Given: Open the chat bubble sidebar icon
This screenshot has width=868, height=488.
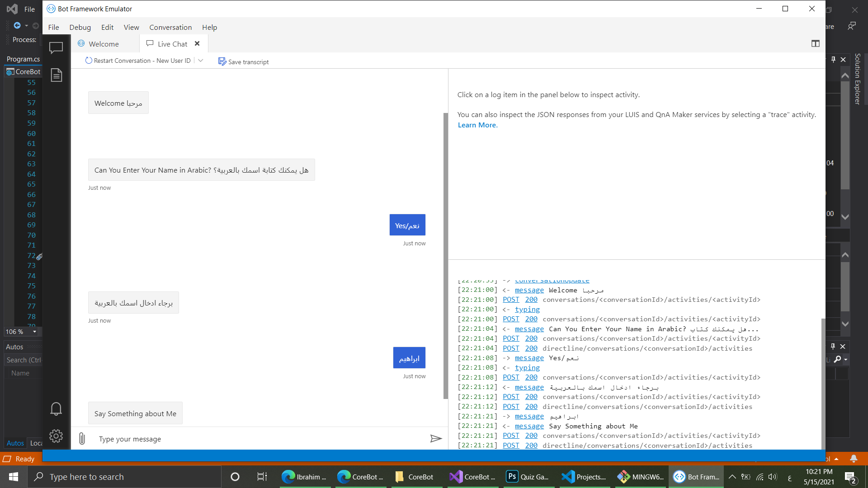Looking at the screenshot, I should 56,47.
